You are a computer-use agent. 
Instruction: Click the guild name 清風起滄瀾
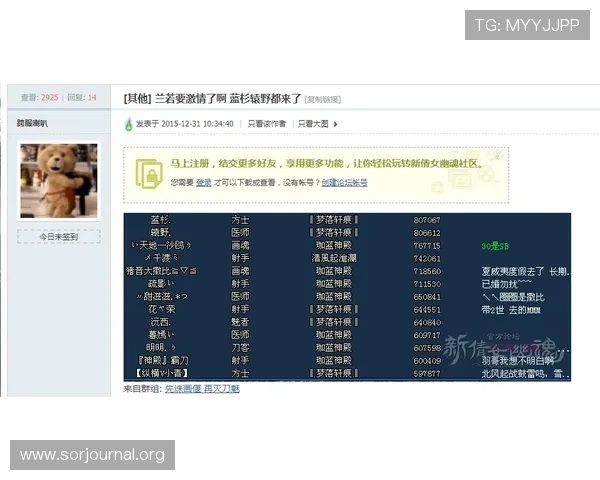pos(334,258)
